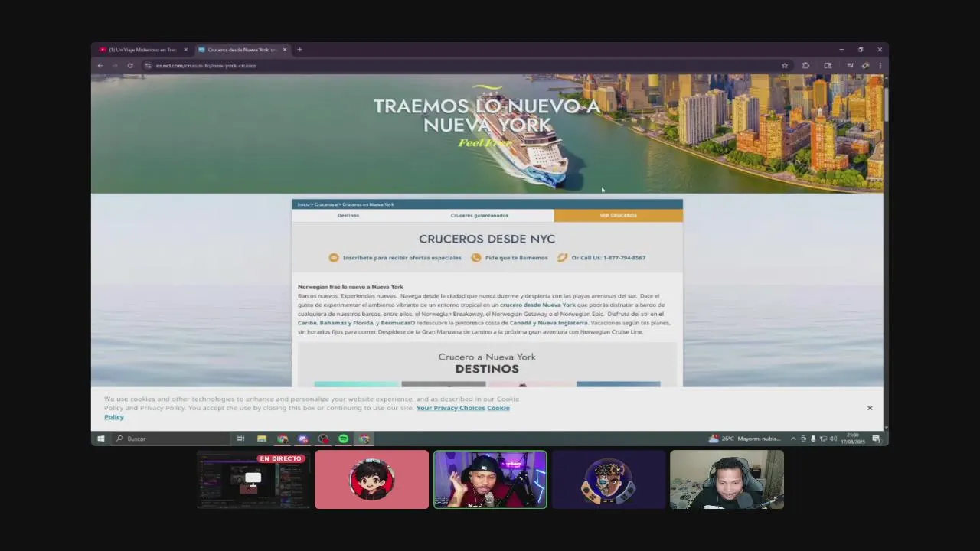
Task: Follow the Caribe link in the paragraph
Action: click(x=307, y=323)
